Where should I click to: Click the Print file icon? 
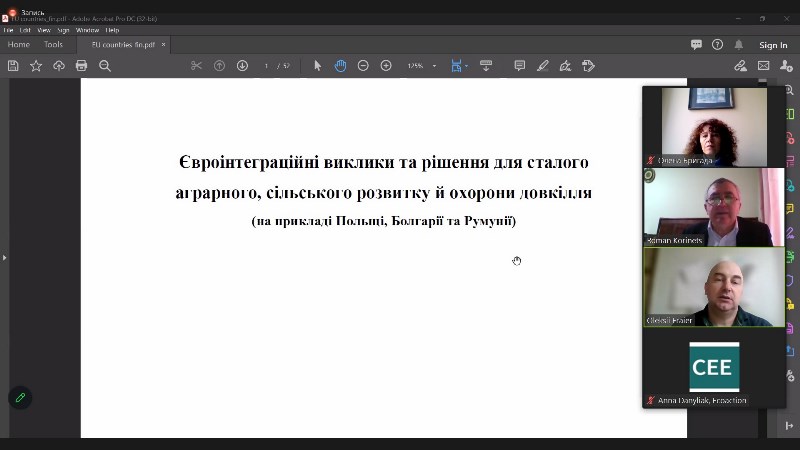click(x=81, y=66)
